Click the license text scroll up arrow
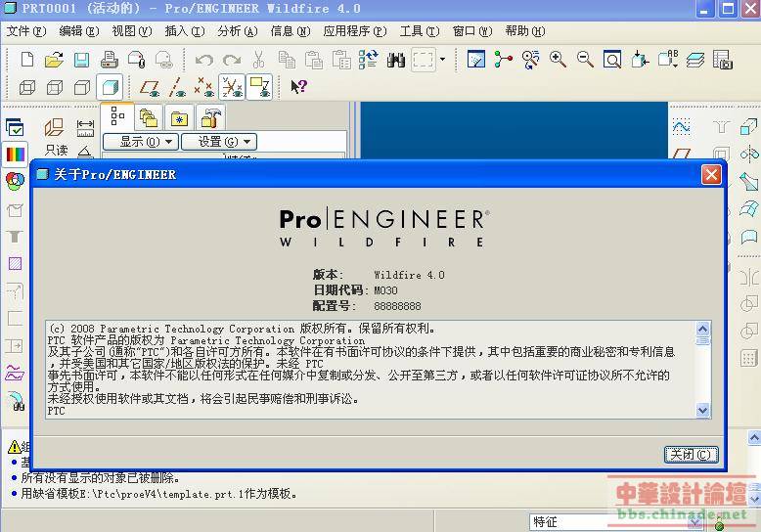The width and height of the screenshot is (761, 532). 702,330
